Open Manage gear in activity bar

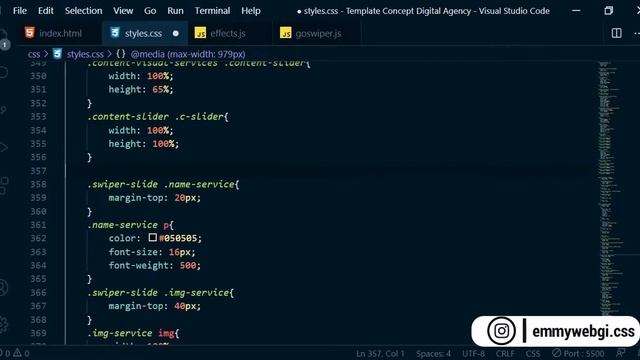(4, 325)
